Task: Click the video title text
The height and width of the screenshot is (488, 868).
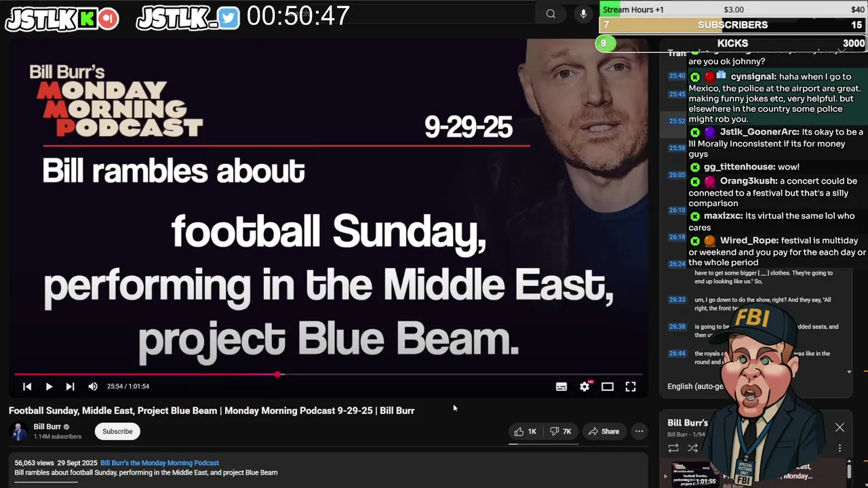Action: [212, 411]
